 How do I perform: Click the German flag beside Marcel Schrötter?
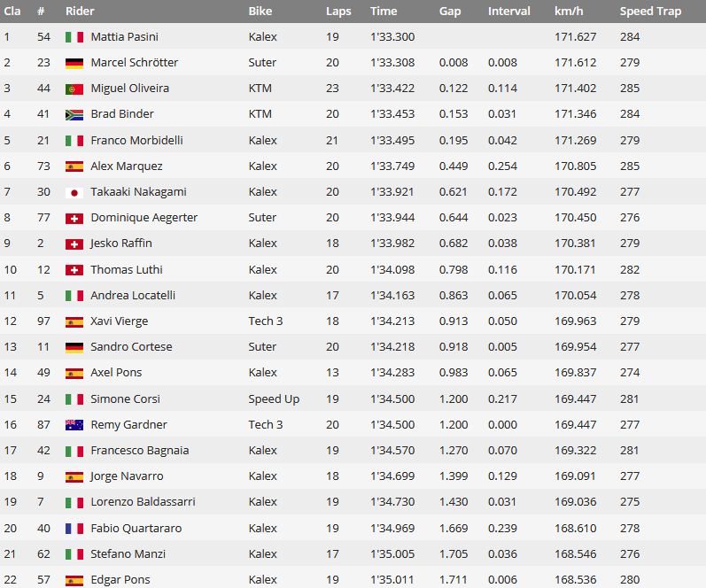(x=74, y=63)
